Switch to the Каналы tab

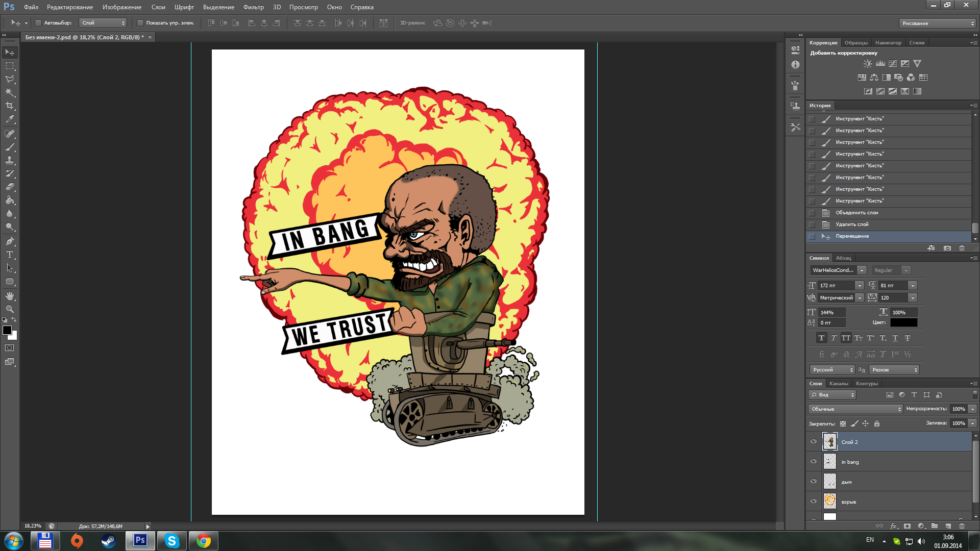(x=839, y=384)
